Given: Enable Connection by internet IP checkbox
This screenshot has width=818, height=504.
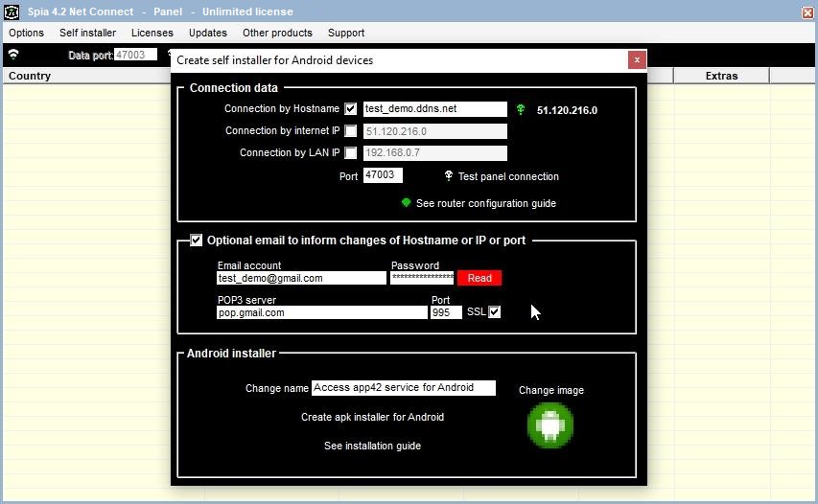Looking at the screenshot, I should [351, 131].
